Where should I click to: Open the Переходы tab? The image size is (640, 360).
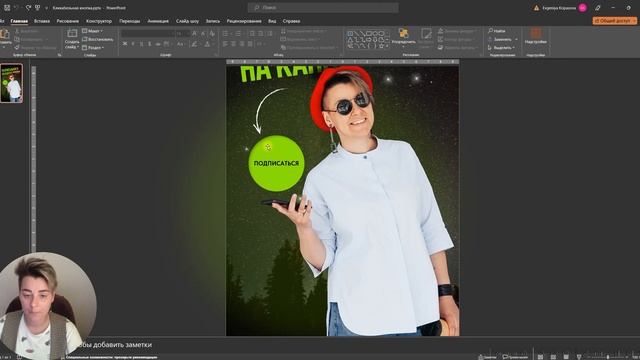coord(129,21)
